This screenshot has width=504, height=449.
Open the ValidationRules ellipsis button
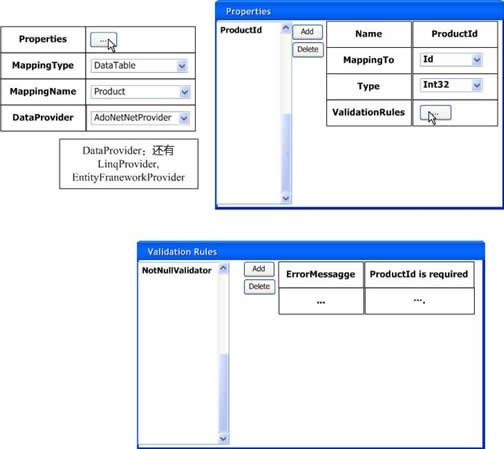[435, 113]
